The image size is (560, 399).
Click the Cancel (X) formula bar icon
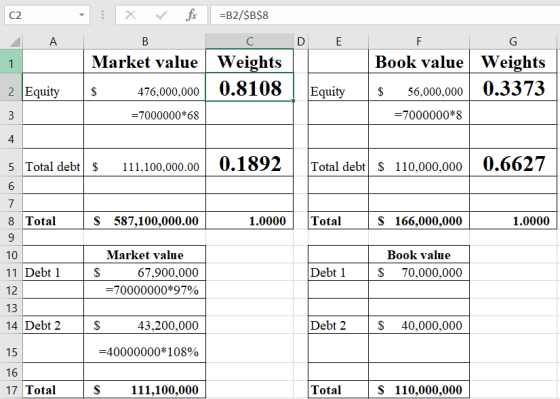click(x=130, y=15)
